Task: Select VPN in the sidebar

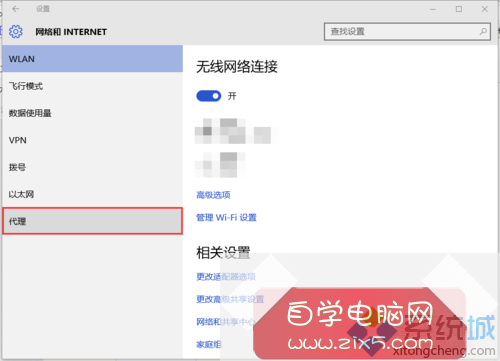Action: [93, 140]
